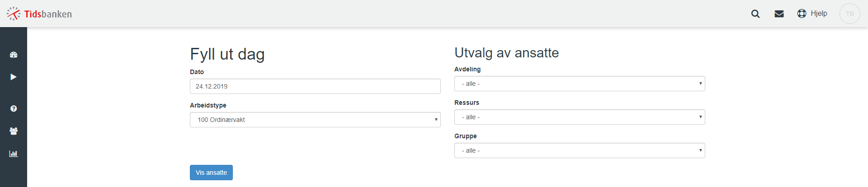
Task: Click the Arbeidstype field label
Action: pos(208,105)
